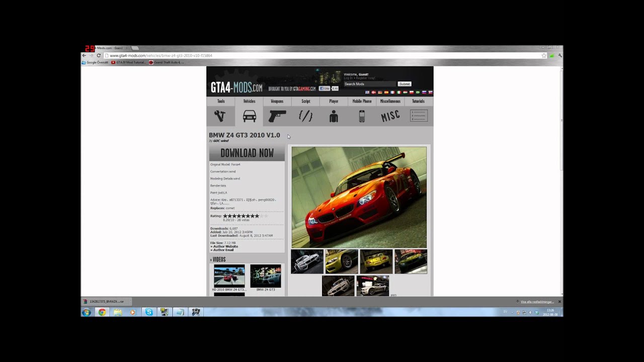The height and width of the screenshot is (362, 644).
Task: Open Windows Start menu
Action: pos(87,312)
